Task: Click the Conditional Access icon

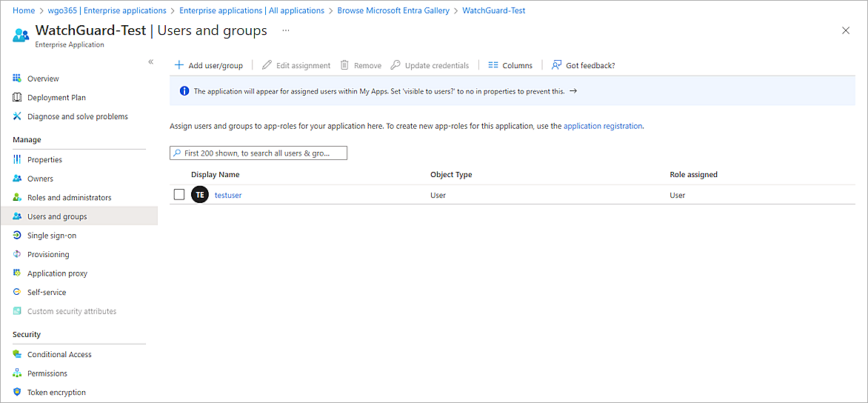Action: point(16,354)
